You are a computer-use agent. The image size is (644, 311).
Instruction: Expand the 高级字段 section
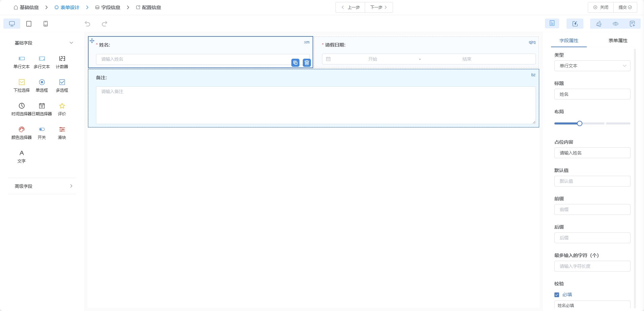coord(43,186)
